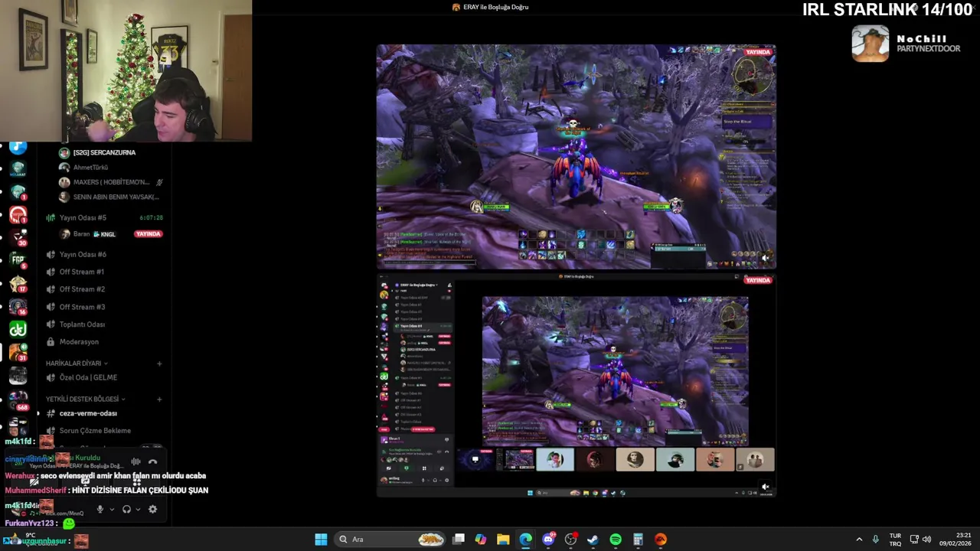
Task: Open server icon with 31 badge
Action: [x=18, y=352]
